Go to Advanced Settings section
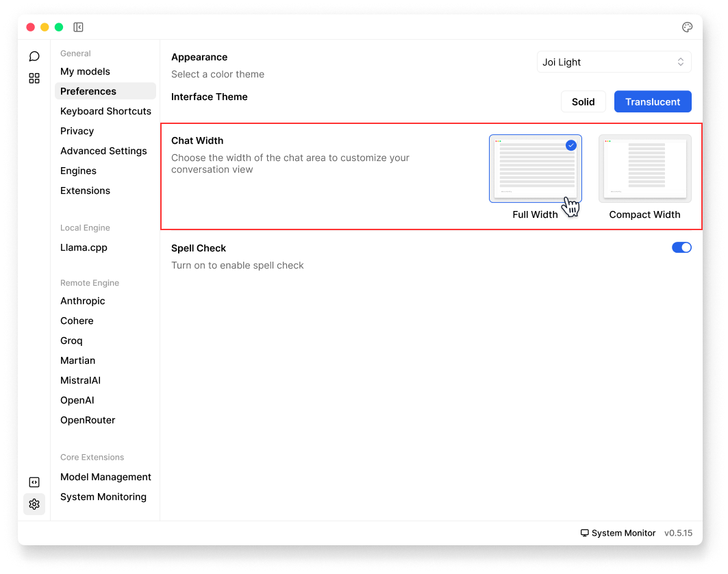 (x=103, y=151)
